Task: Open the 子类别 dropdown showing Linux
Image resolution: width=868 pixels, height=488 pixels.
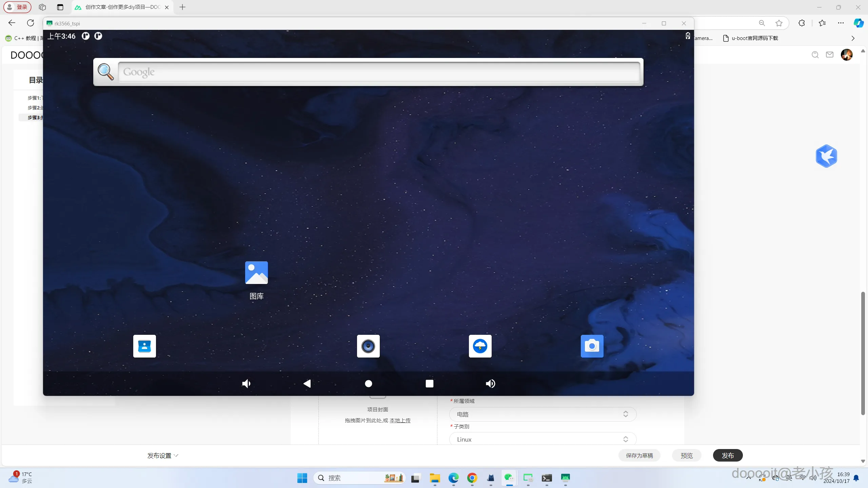Action: tap(542, 439)
